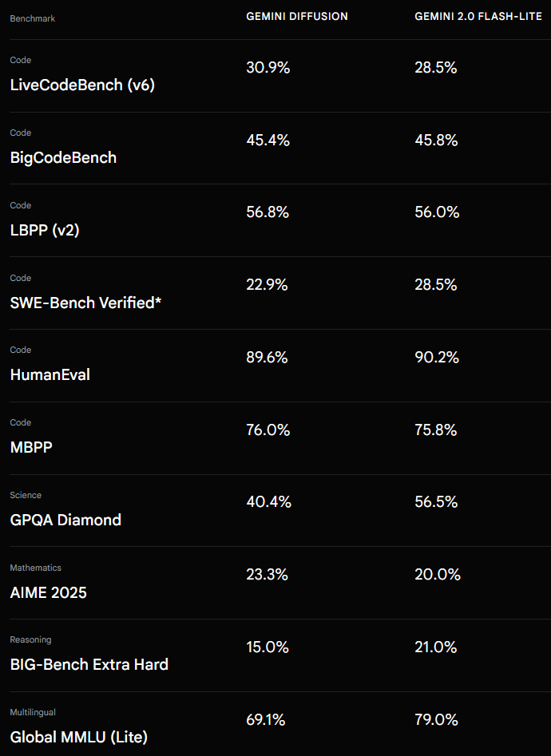Click the 79.0% Global MMLU score
Viewport: 551px width, 756px height.
(x=436, y=720)
